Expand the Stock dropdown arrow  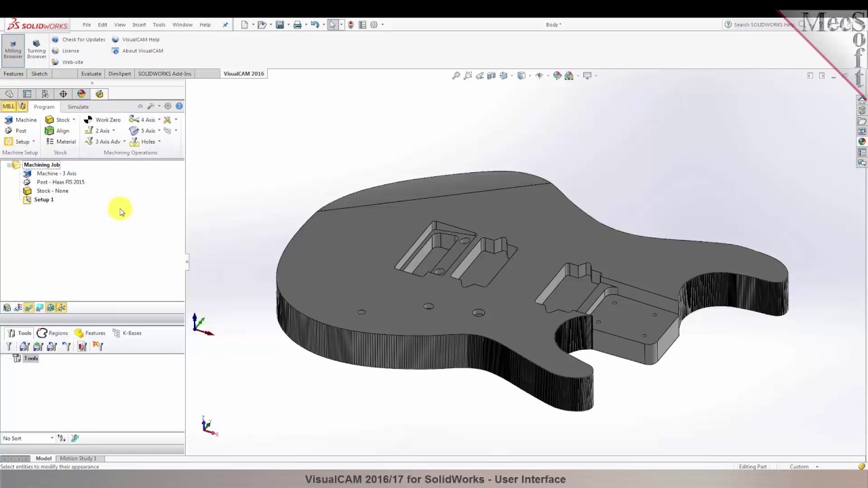73,120
